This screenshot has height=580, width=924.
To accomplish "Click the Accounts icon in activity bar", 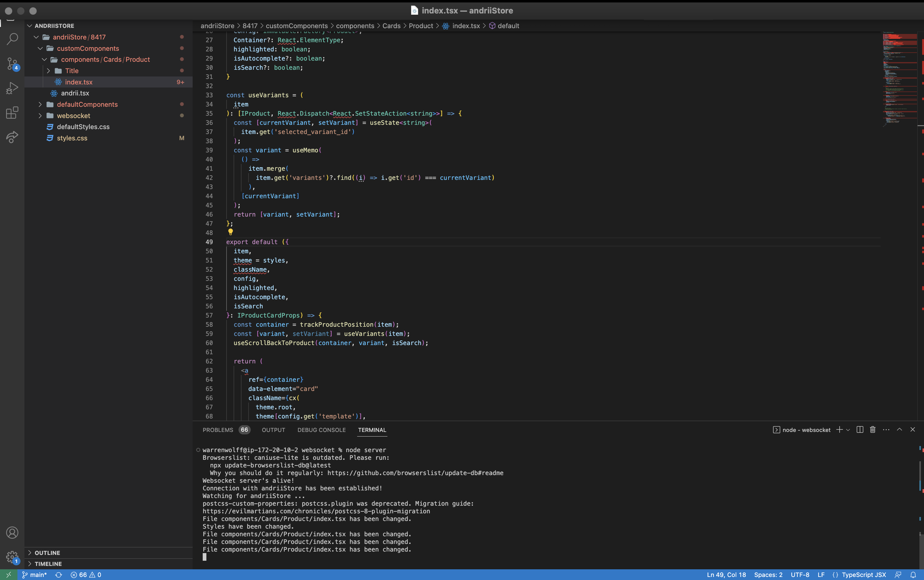I will tap(12, 533).
